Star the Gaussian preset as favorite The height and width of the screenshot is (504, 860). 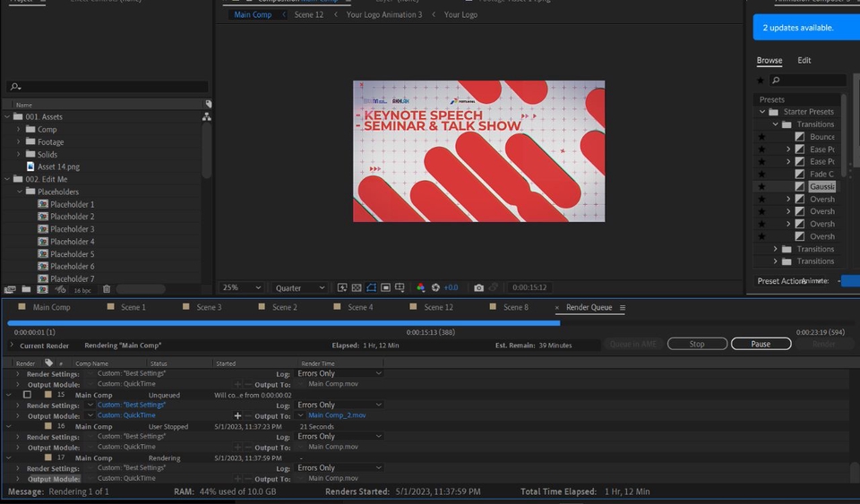coord(761,186)
